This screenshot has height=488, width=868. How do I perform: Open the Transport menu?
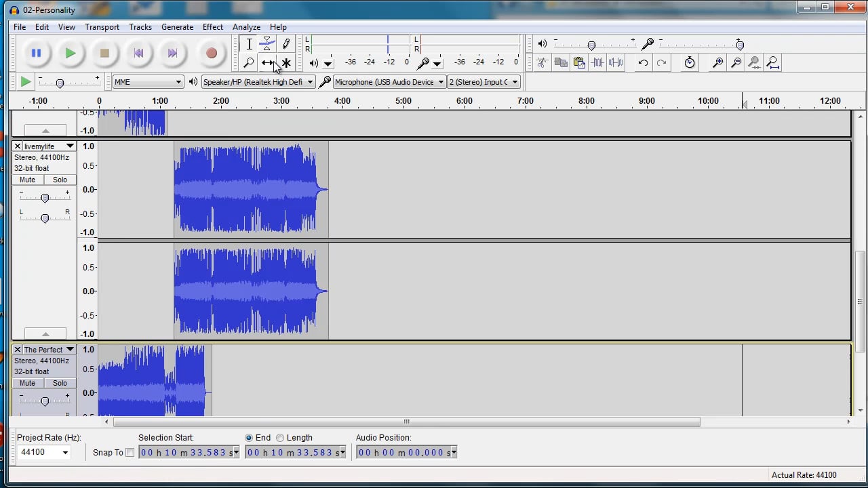coord(102,27)
